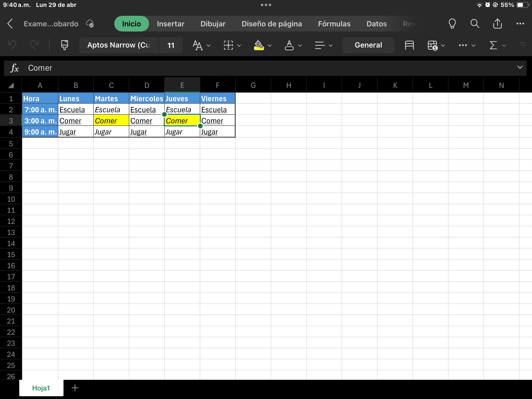Open the Fórmulas tab
The height and width of the screenshot is (399, 532).
tap(334, 24)
